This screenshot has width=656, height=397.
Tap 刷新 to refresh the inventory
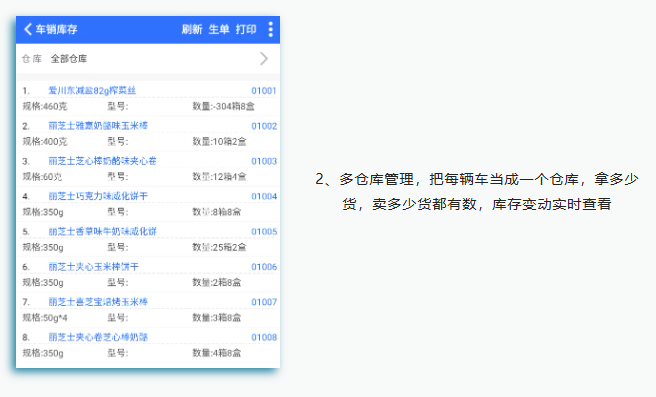pos(192,29)
